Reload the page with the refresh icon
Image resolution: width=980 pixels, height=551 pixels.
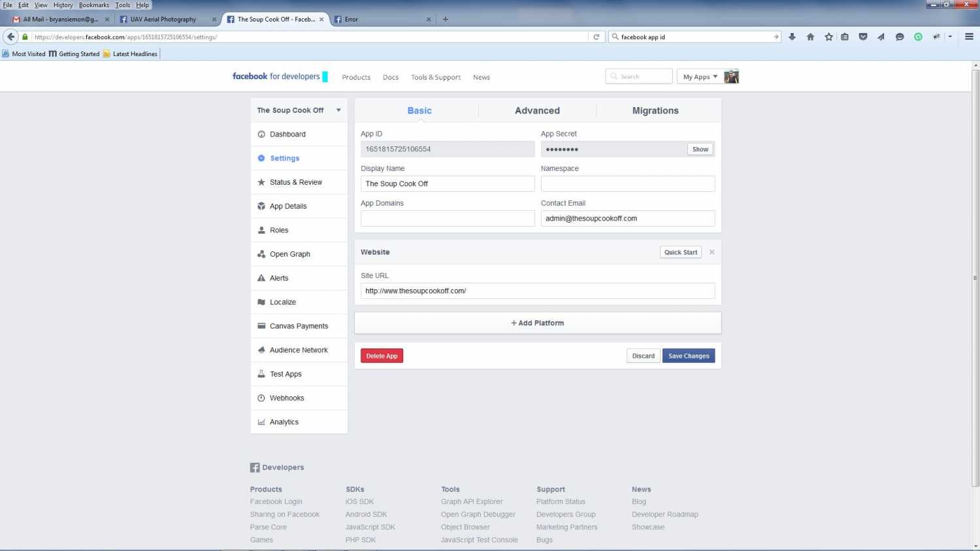pos(596,37)
